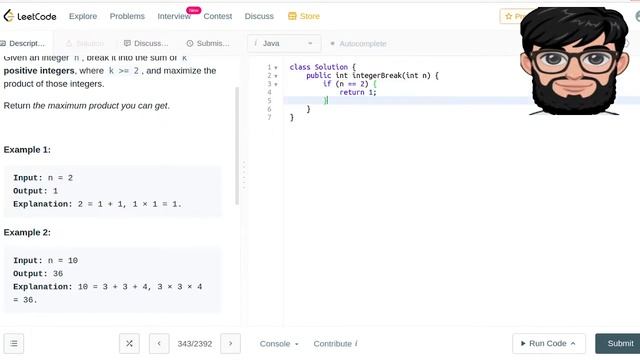The height and width of the screenshot is (360, 640).
Task: Go to next problem arrow
Action: tap(230, 343)
